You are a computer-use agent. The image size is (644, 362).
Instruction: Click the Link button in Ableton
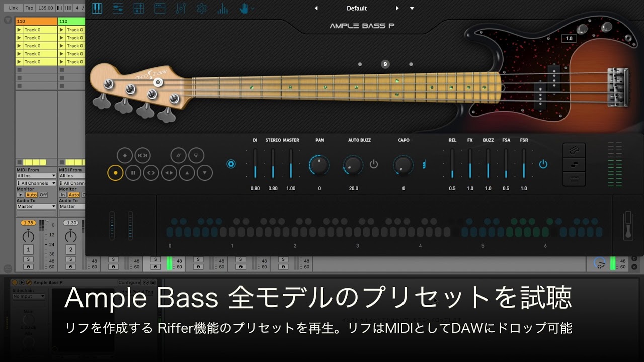click(13, 8)
